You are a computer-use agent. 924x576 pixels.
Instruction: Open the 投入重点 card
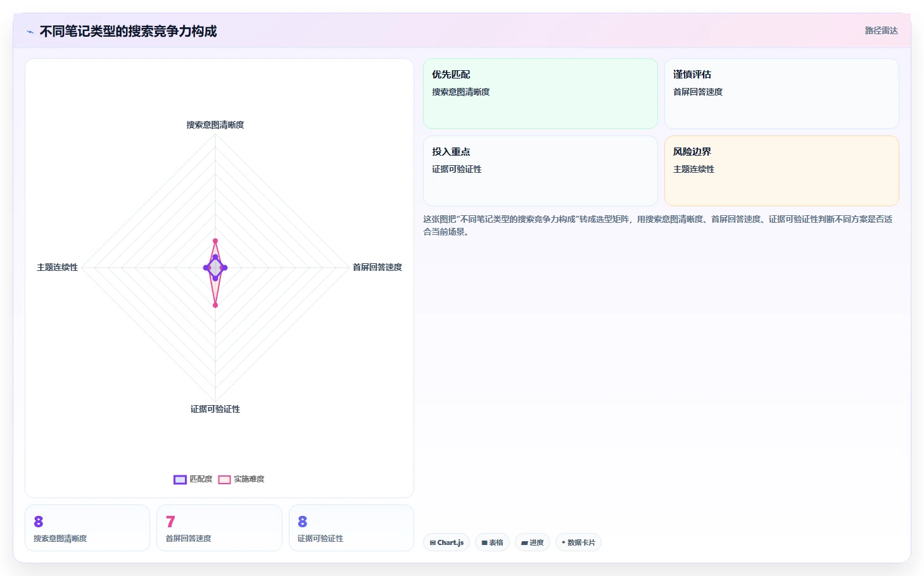point(540,171)
